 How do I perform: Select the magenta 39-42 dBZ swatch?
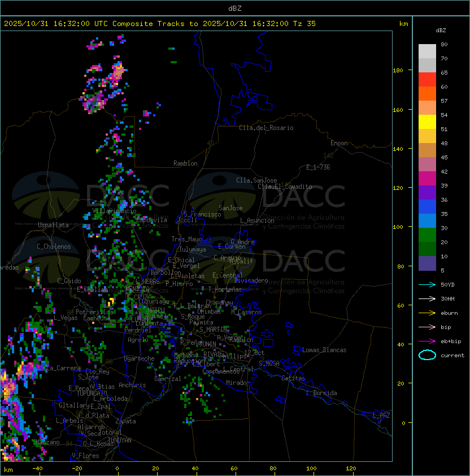427,179
